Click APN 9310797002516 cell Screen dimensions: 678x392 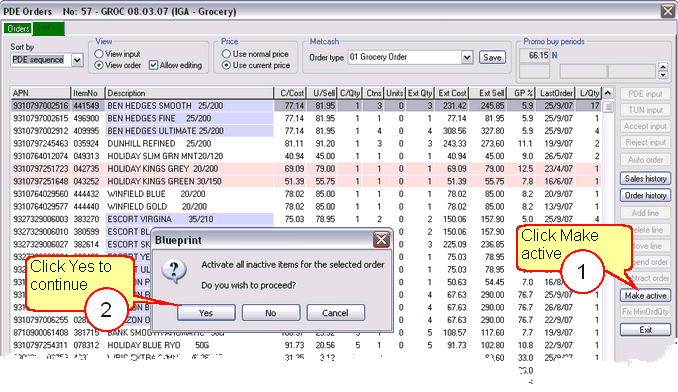click(x=40, y=106)
